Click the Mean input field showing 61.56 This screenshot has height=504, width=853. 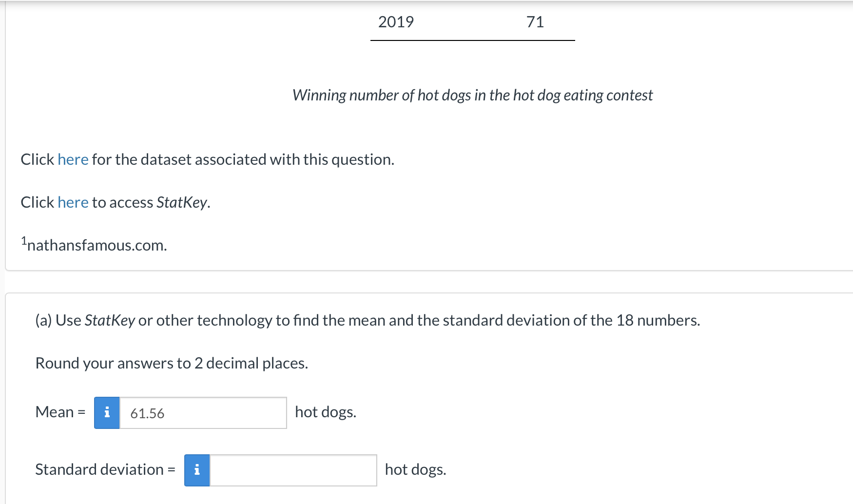203,413
